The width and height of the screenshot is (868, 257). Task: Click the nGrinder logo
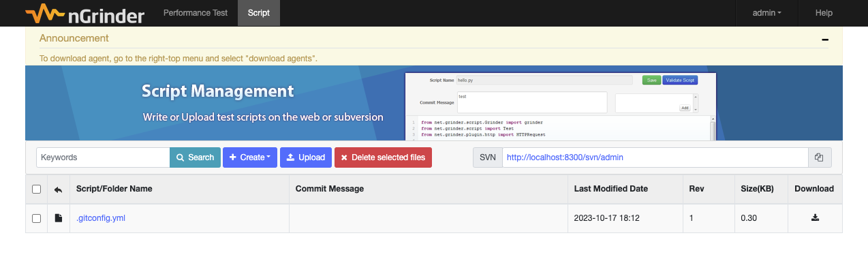84,13
